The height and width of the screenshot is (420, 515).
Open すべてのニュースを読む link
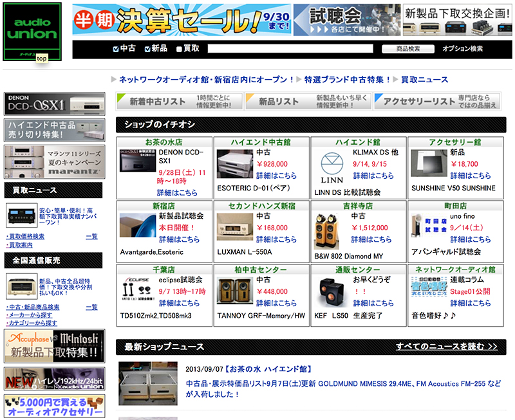point(446,347)
